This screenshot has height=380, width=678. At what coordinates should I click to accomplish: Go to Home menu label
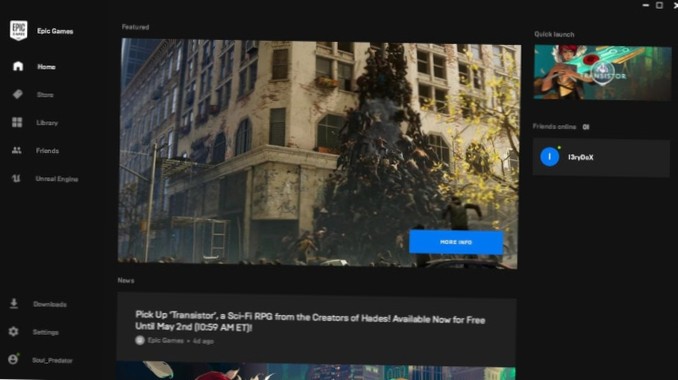[46, 67]
